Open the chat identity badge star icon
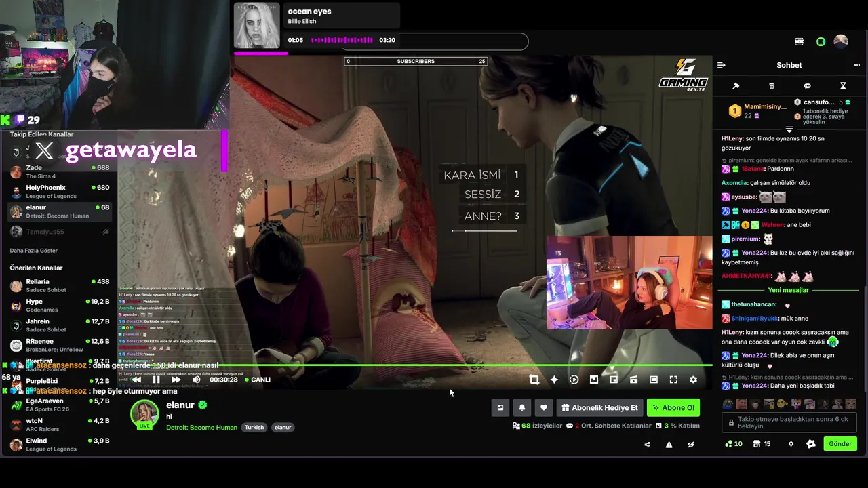This screenshot has height=488, width=868. (811, 444)
